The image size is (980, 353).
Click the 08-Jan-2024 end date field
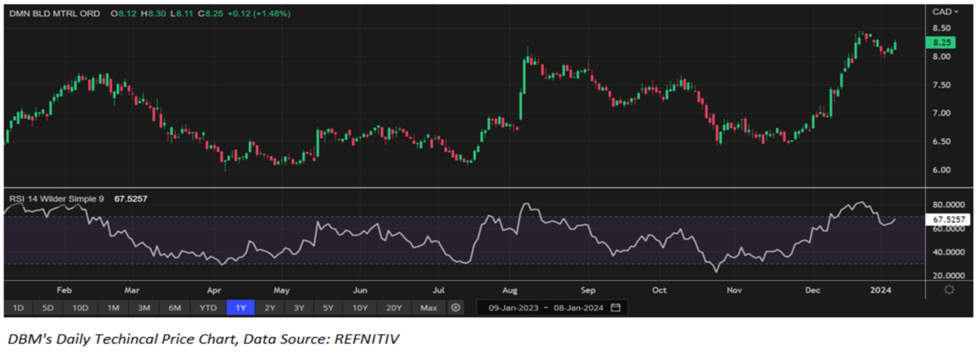577,308
